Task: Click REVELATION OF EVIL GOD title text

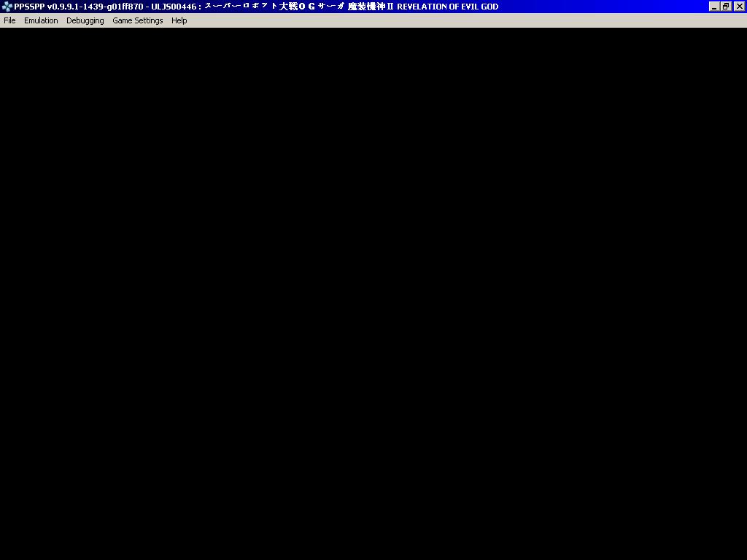Action: [x=447, y=7]
